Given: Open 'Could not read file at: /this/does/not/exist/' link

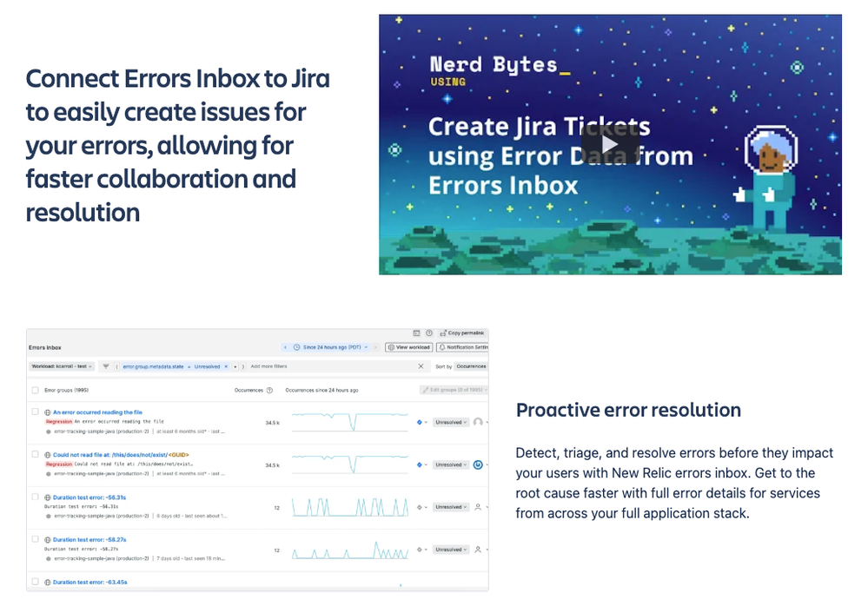Looking at the screenshot, I should point(121,455).
